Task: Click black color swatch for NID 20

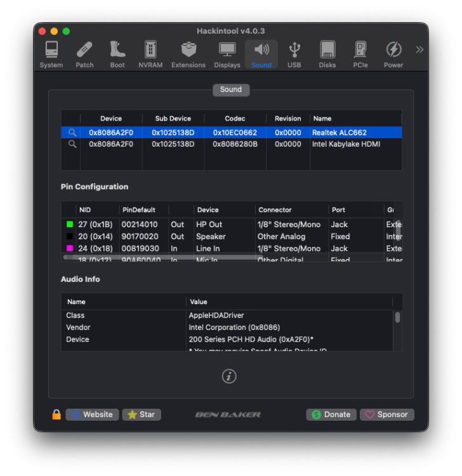Action: pos(70,237)
